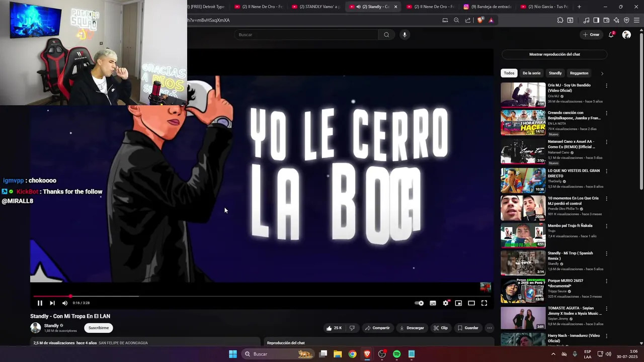644x362 pixels.
Task: Switch to Nio Garcia browser tab
Action: click(544, 7)
